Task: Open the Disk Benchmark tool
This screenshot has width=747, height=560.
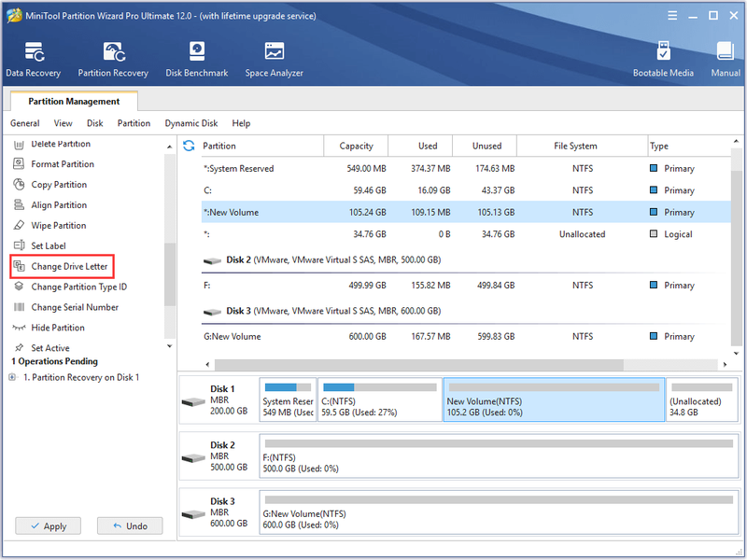Action: (197, 59)
